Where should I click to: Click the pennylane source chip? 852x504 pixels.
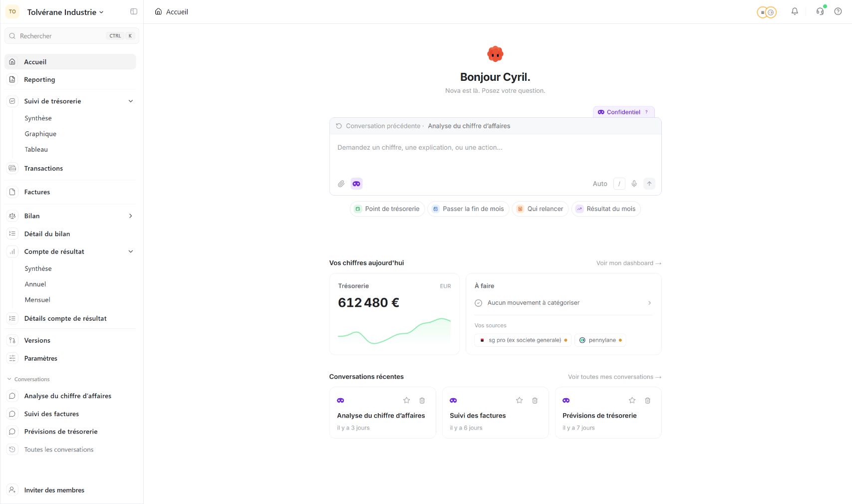point(600,340)
